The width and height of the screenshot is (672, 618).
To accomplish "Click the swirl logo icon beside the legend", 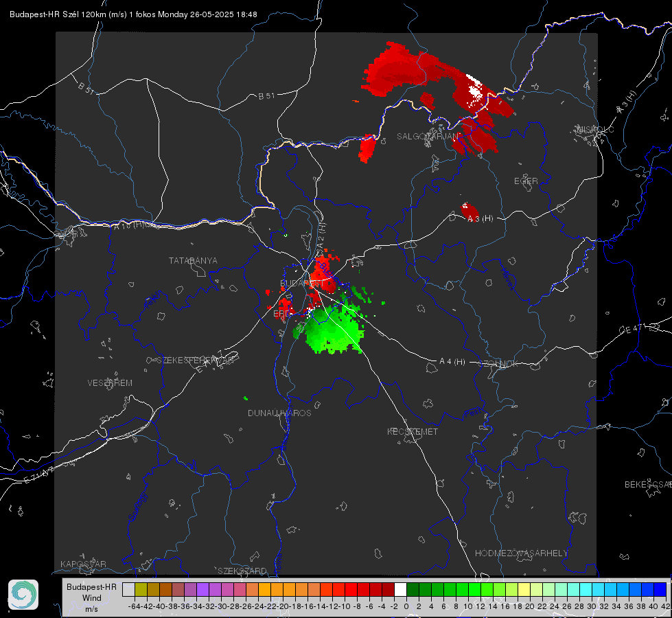I will tap(23, 595).
